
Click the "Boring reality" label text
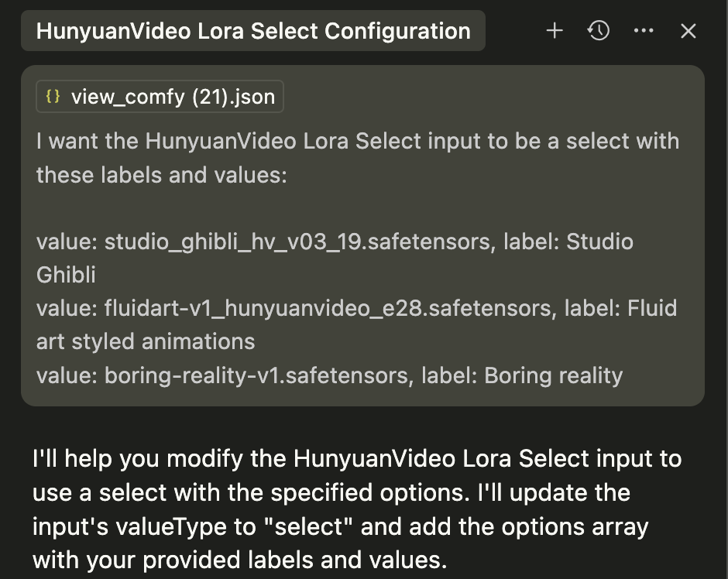pos(554,375)
